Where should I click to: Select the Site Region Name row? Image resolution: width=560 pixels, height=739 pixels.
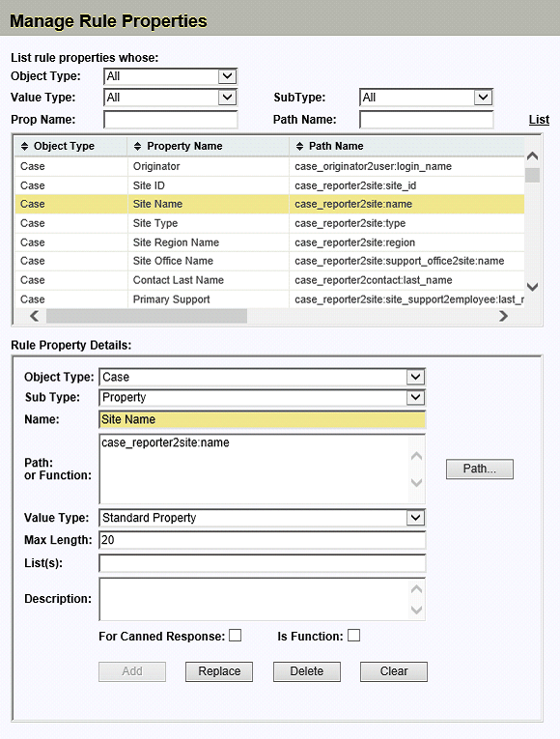pyautogui.click(x=269, y=242)
